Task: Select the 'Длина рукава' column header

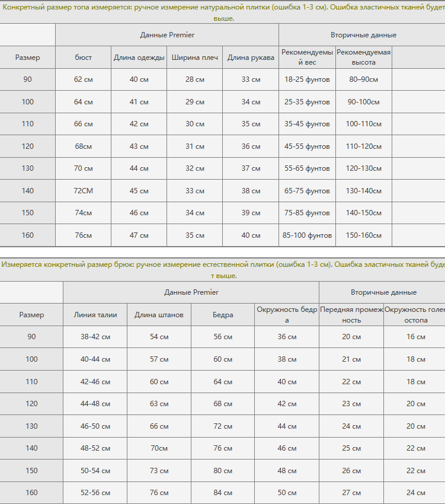Action: click(x=251, y=58)
